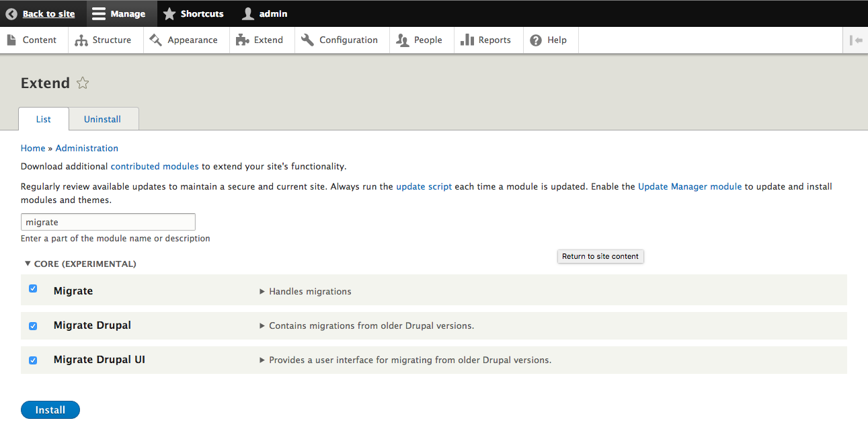Screen dimensions: 868x429
Task: Expand the 'Handles migrations' description
Action: (262, 292)
